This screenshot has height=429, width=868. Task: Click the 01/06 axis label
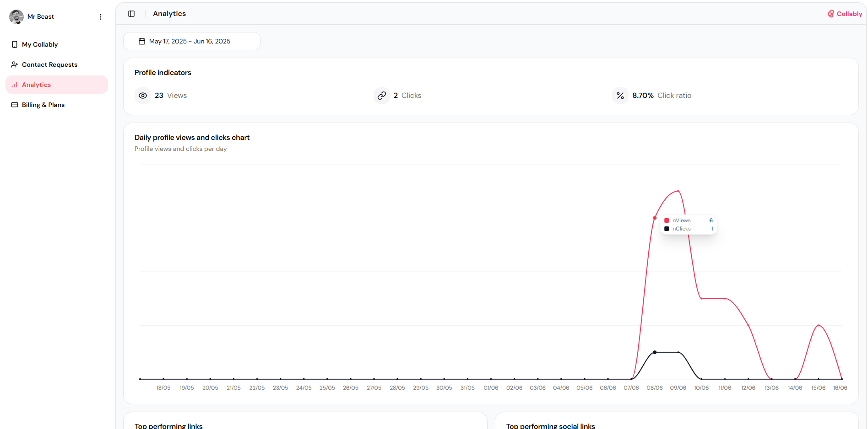click(x=491, y=388)
